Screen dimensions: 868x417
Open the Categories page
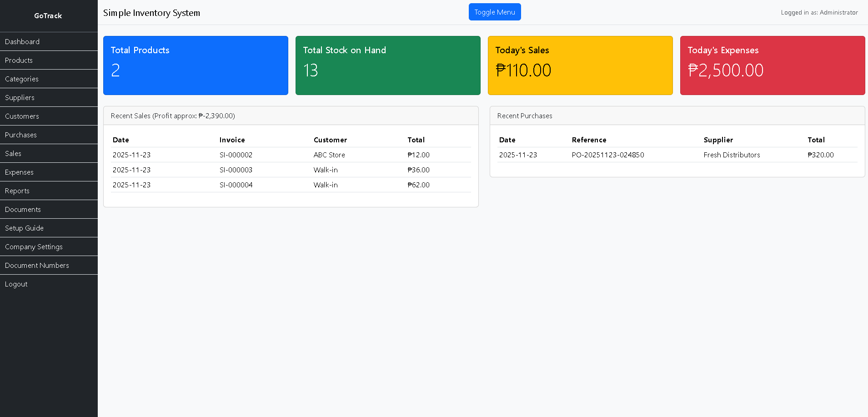click(21, 79)
